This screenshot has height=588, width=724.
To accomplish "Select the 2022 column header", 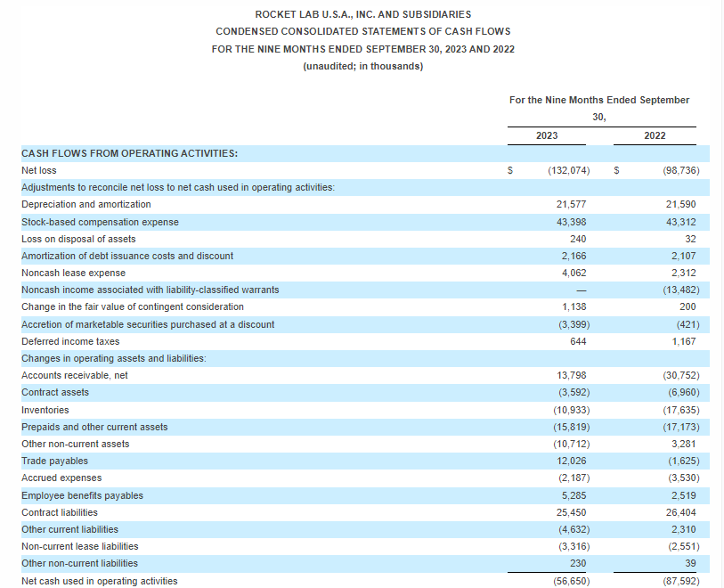I will click(654, 135).
